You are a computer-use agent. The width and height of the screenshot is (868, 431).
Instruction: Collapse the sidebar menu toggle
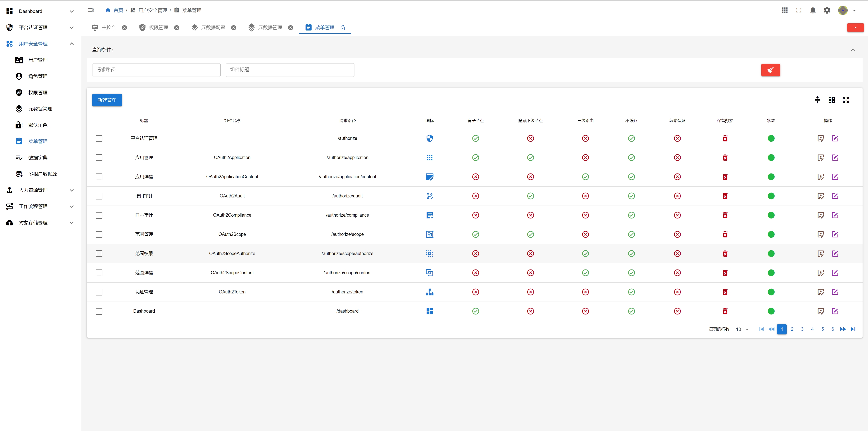[x=91, y=10]
